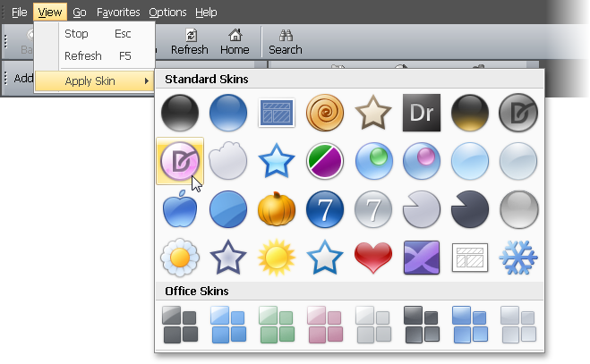
Task: Choose the blueprint skin icon
Action: [277, 113]
